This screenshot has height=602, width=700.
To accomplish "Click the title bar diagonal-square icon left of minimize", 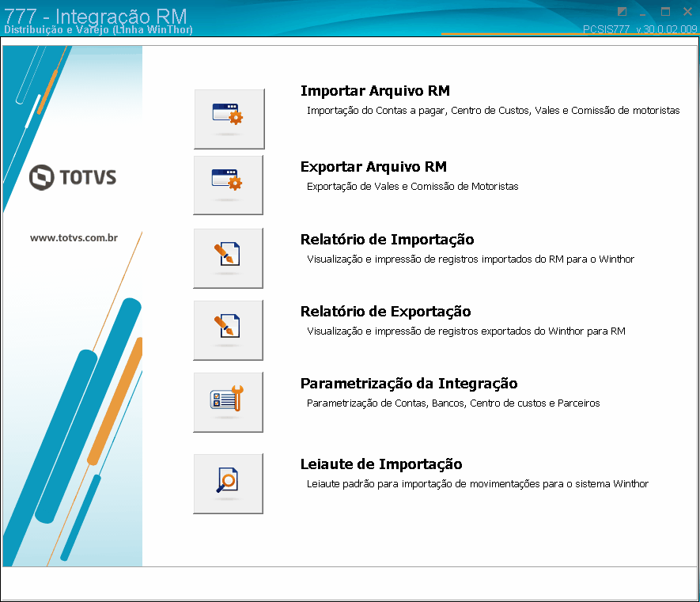I will pyautogui.click(x=622, y=12).
